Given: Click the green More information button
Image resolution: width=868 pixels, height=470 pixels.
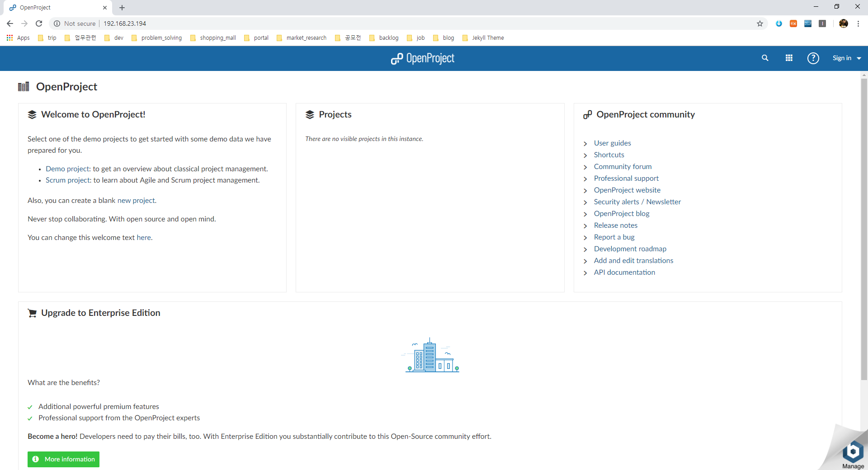Looking at the screenshot, I should [63, 459].
